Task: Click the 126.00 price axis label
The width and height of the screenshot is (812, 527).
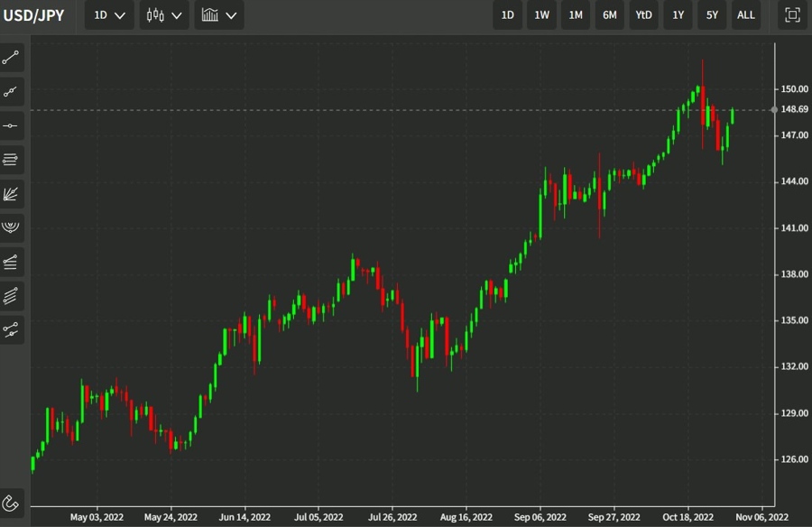Action: pyautogui.click(x=794, y=459)
